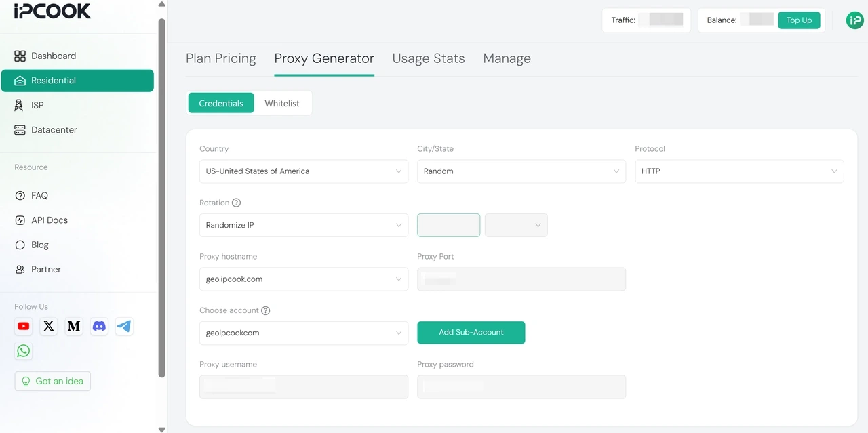868x433 pixels.
Task: Open the Proxy hostname dropdown
Action: pos(304,279)
